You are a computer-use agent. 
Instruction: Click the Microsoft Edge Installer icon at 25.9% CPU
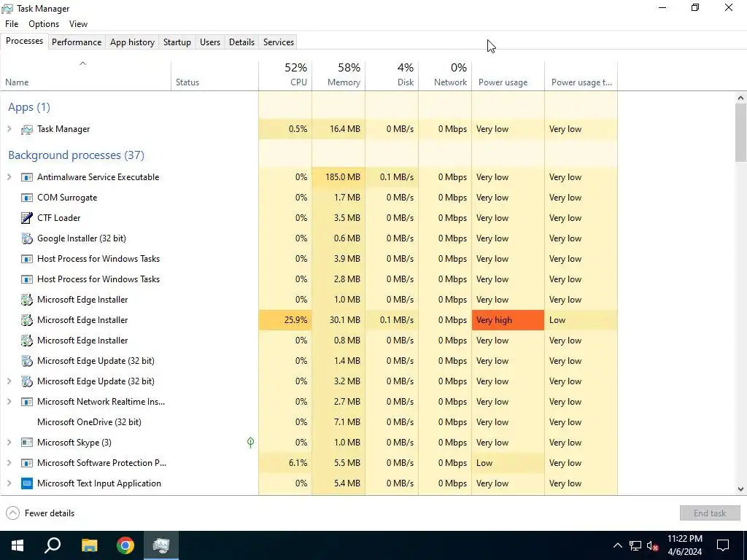coord(27,320)
